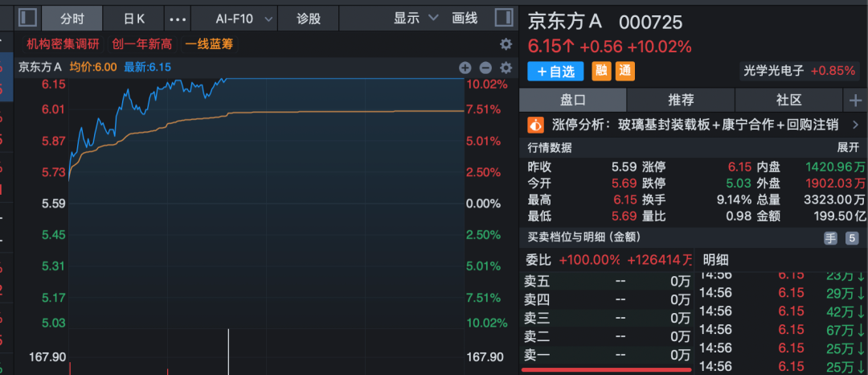Click the 涨停分析 orange icon

535,125
